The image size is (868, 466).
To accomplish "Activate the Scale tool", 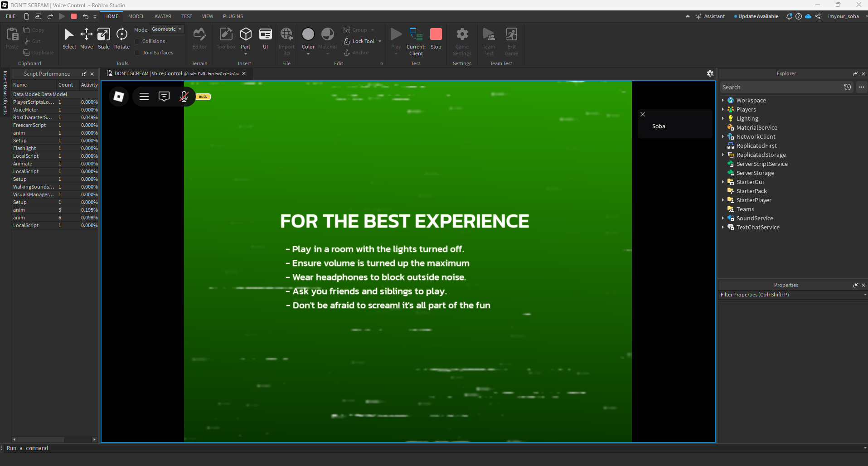I will click(x=104, y=35).
